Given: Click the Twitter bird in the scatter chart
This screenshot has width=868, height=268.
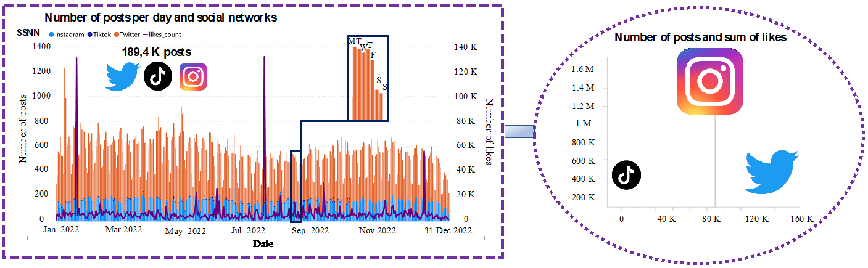Looking at the screenshot, I should 772,172.
